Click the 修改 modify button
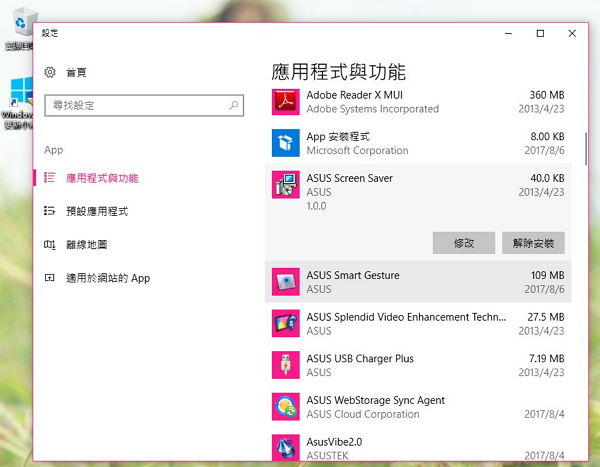 pos(464,243)
